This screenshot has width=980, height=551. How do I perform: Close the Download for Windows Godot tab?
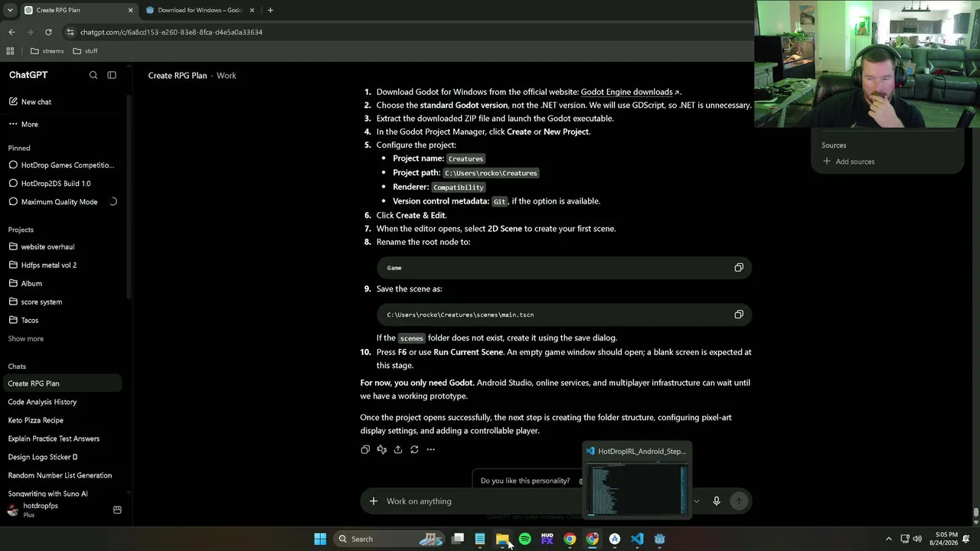(x=252, y=10)
